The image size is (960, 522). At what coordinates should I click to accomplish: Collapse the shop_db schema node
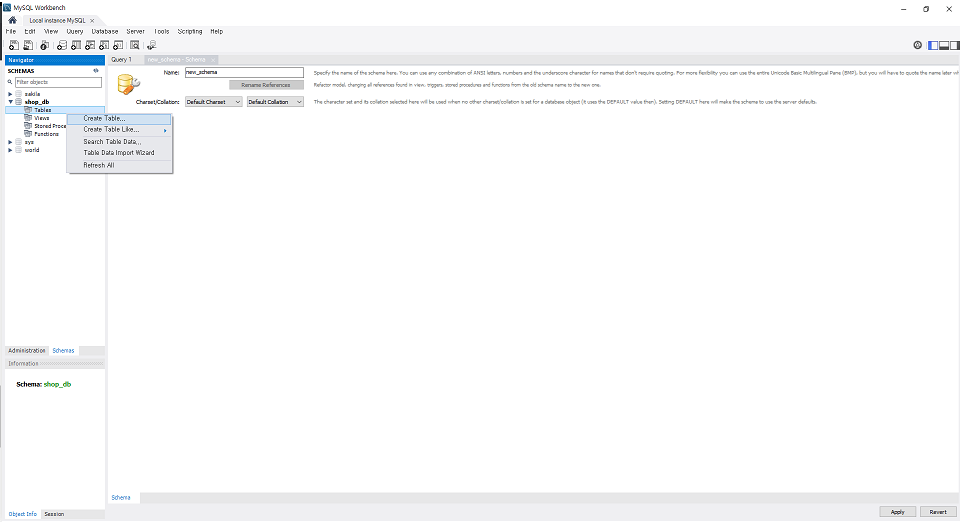click(10, 102)
